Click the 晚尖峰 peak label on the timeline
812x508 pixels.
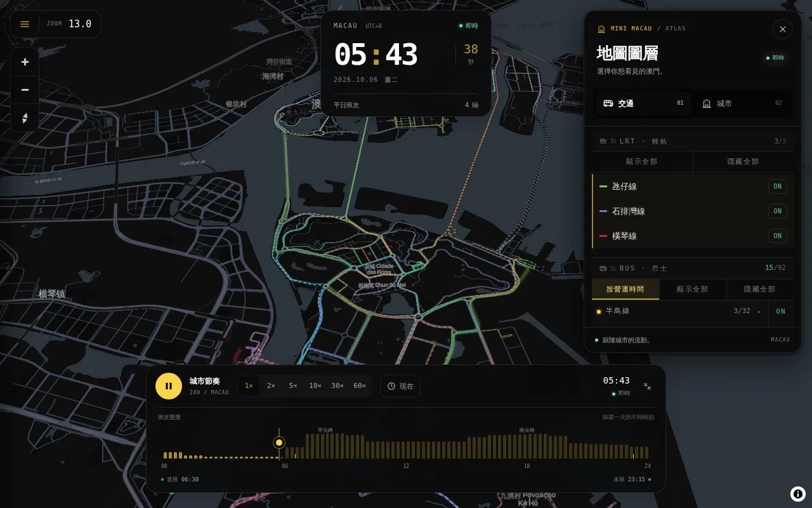click(x=527, y=430)
